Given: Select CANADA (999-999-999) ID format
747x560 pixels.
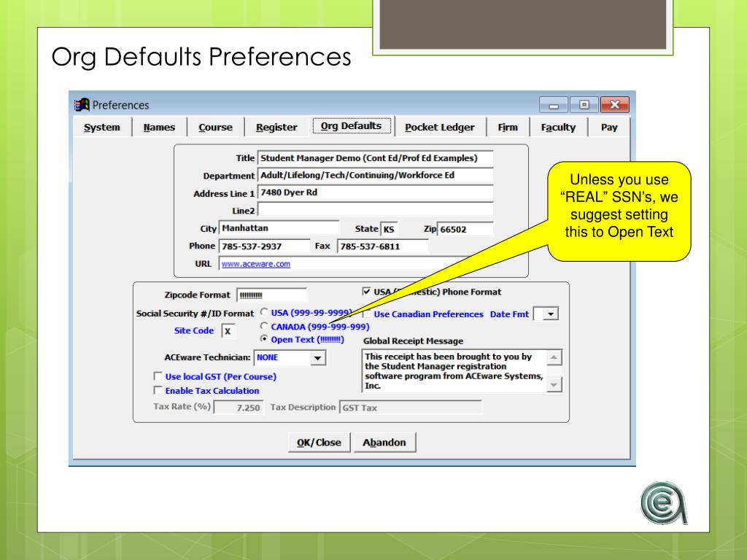Looking at the screenshot, I should point(264,326).
